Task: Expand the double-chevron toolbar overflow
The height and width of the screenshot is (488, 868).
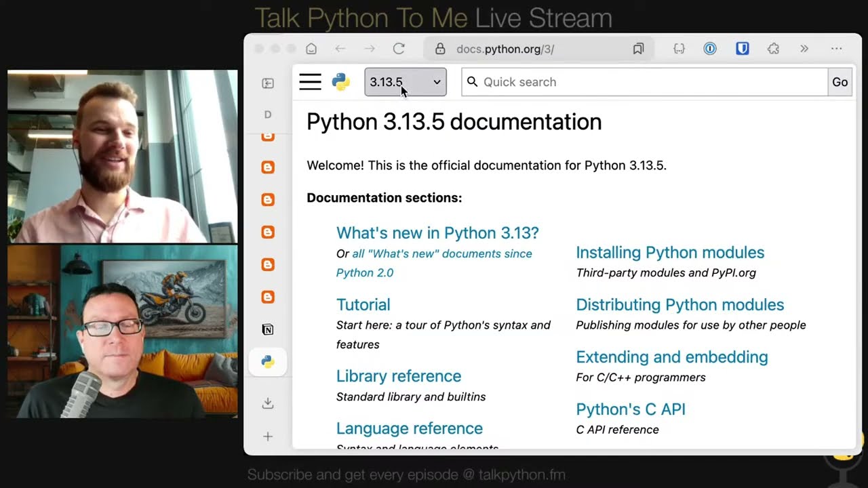Action: pos(804,48)
